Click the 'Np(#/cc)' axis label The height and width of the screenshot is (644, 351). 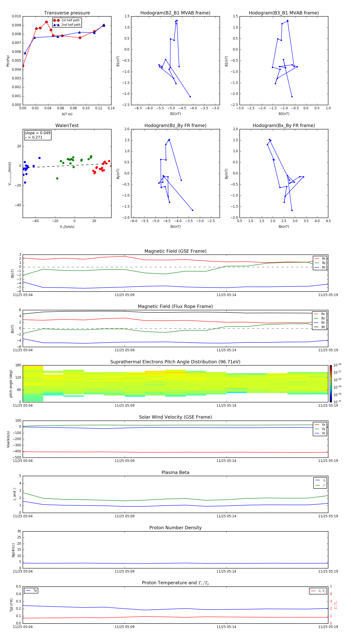pos(13,550)
